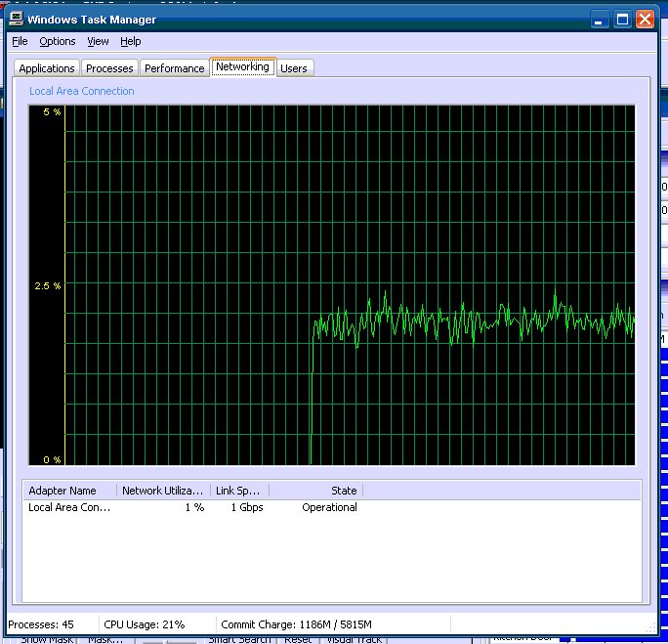The image size is (668, 644).
Task: Open the Options menu
Action: [x=57, y=41]
